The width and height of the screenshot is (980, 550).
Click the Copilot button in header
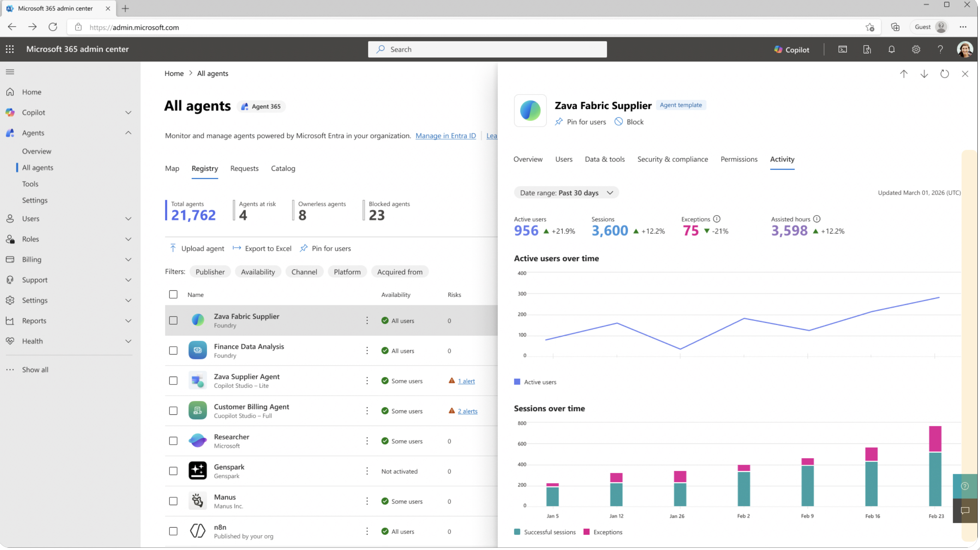(791, 49)
